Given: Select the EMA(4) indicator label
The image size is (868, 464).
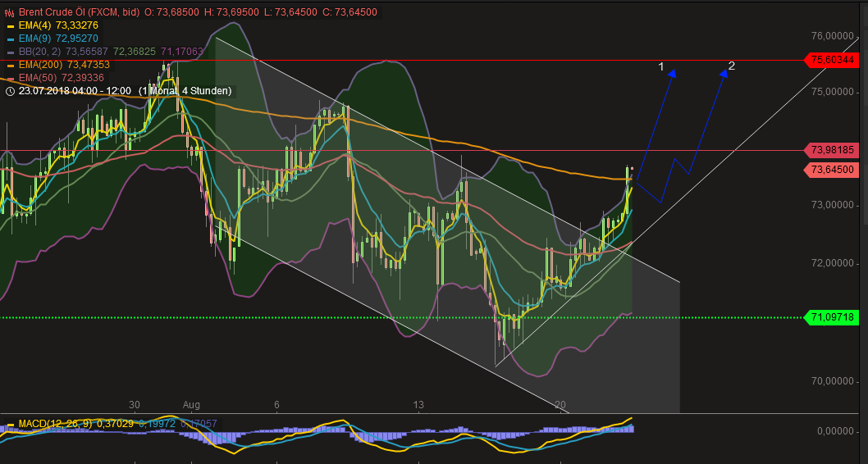Looking at the screenshot, I should (35, 25).
